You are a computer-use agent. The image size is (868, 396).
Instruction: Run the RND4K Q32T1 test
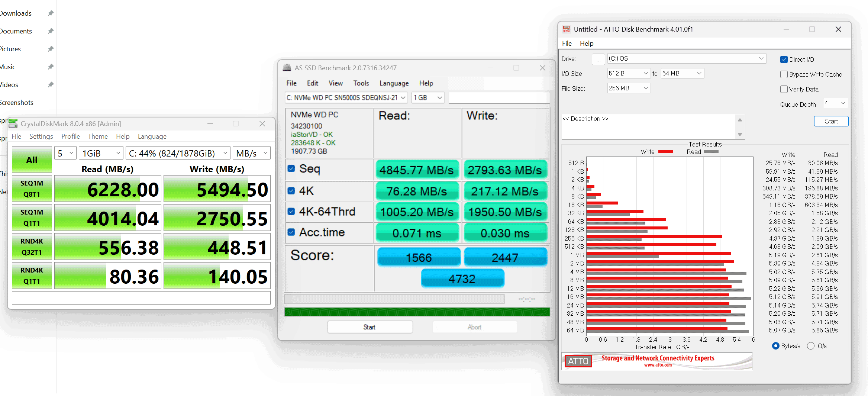[x=32, y=247]
